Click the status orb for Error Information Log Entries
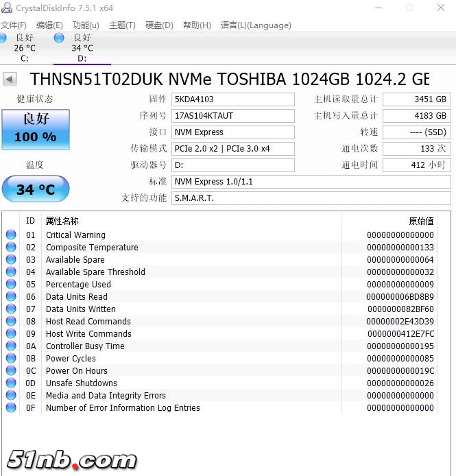The height and width of the screenshot is (476, 456). coord(11,408)
